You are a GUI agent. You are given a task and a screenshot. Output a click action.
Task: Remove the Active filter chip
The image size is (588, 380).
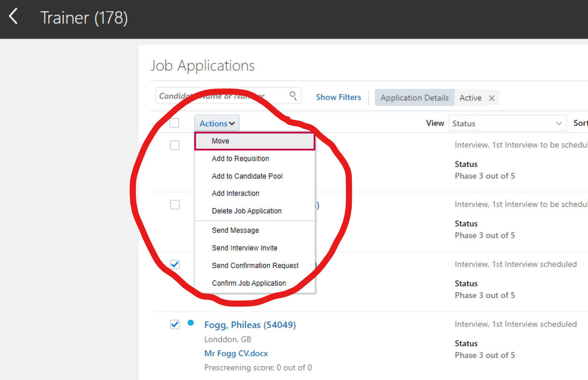492,98
